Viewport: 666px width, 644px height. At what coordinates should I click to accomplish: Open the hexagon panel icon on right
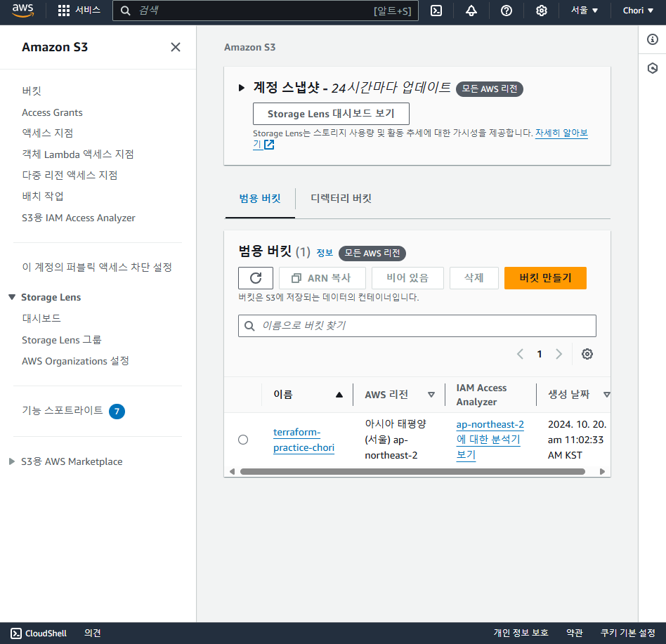click(653, 68)
